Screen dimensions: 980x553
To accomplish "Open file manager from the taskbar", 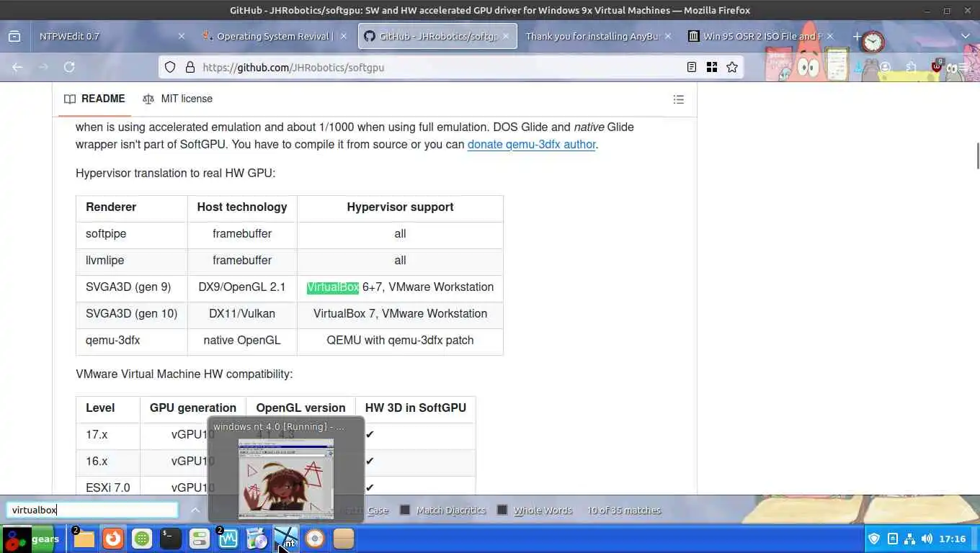I will coord(84,539).
